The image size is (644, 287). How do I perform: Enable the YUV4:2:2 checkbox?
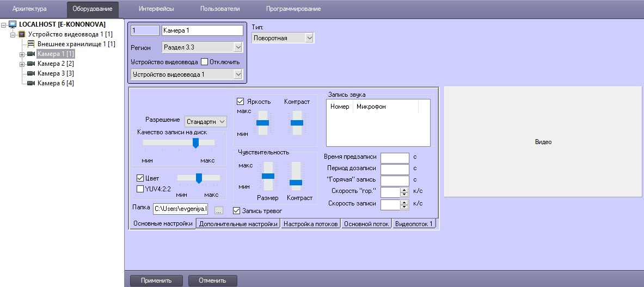140,189
